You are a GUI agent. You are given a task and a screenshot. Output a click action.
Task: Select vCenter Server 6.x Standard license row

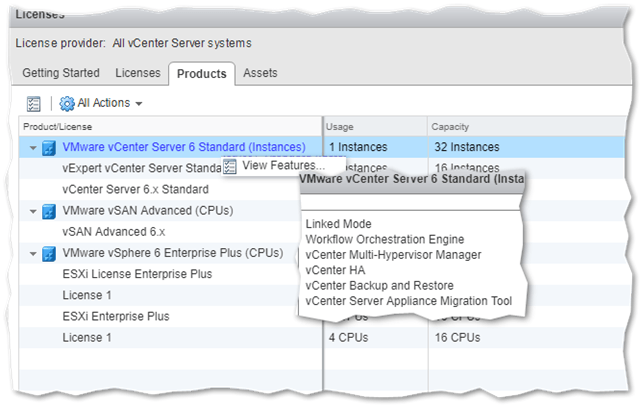coord(135,190)
